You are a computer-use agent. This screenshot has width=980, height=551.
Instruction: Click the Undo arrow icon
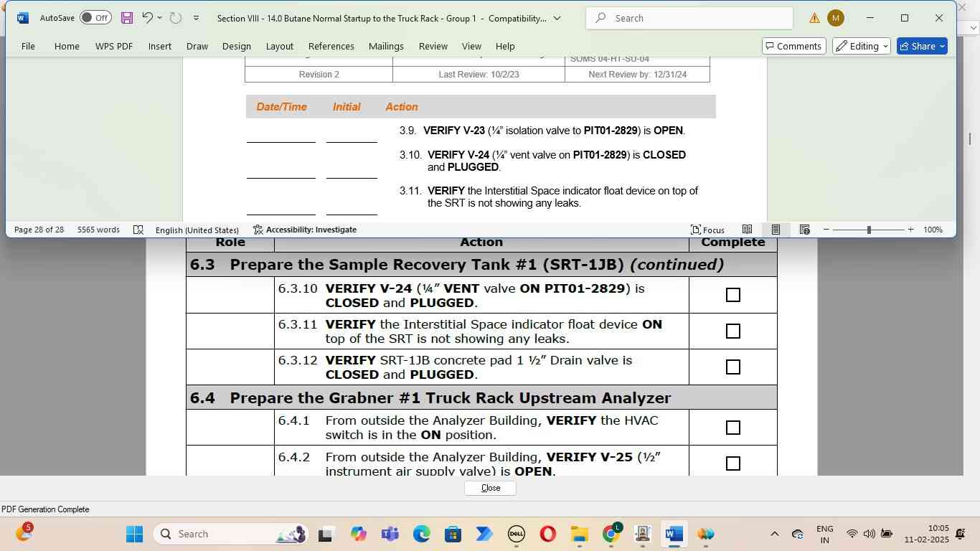[x=147, y=18]
